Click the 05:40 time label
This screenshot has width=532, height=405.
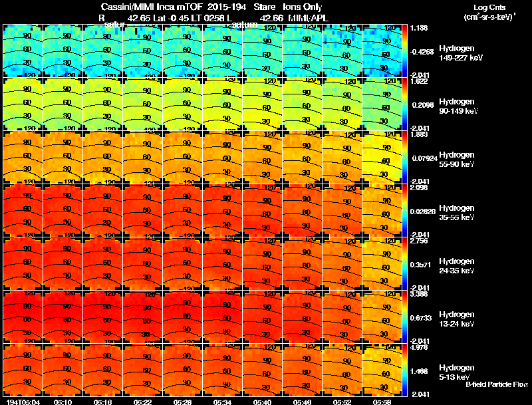262,402
